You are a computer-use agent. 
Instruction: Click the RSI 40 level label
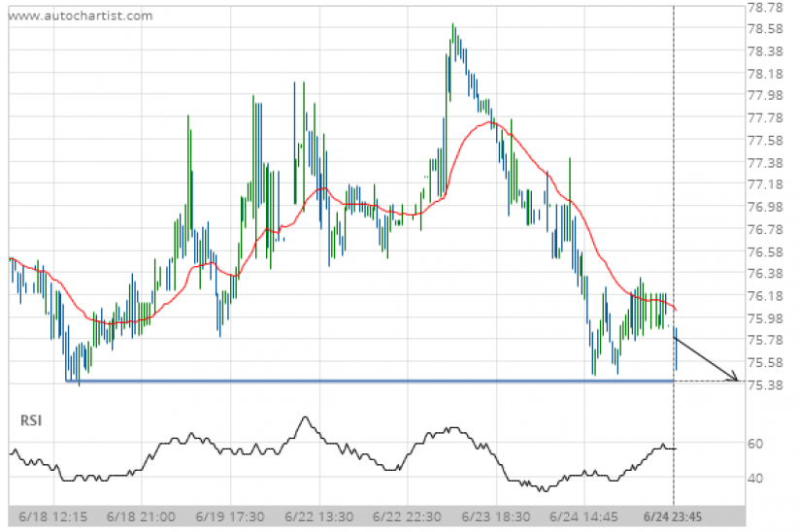[x=755, y=479]
